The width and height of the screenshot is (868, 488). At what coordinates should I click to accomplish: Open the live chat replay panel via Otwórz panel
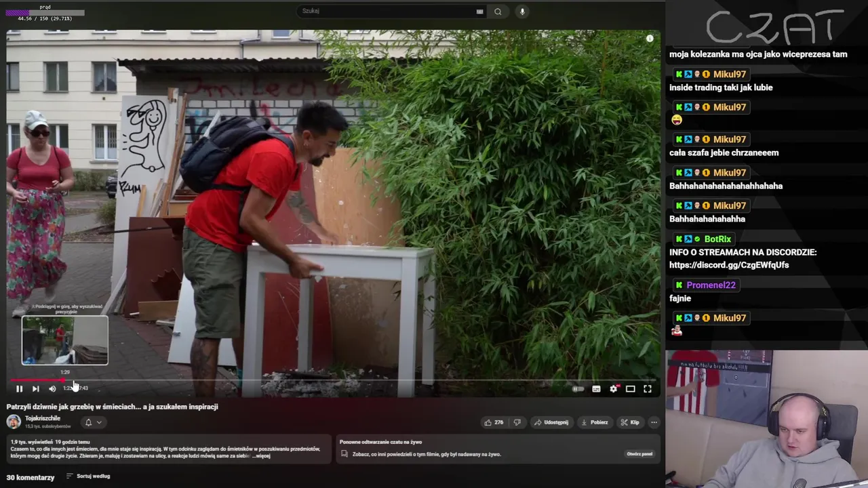point(639,454)
